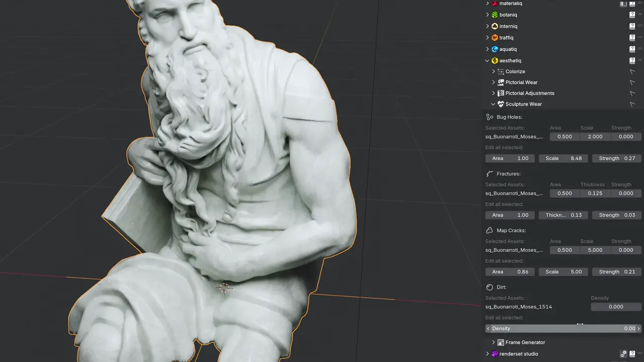Click Map Cracks asset Scale field 5.000
Screen dimensions: 644x362
pyautogui.click(x=595, y=250)
